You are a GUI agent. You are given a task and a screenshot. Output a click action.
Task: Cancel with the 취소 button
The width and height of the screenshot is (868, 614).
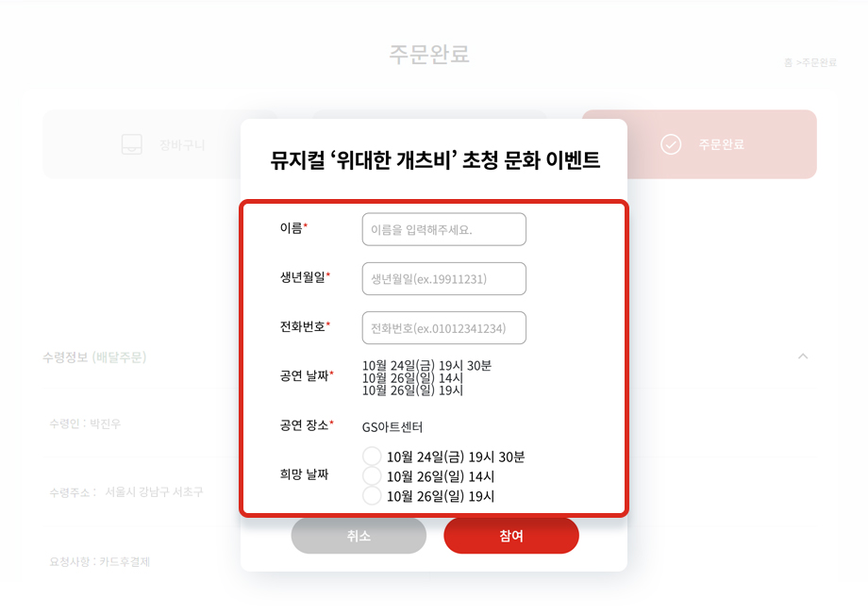click(359, 536)
